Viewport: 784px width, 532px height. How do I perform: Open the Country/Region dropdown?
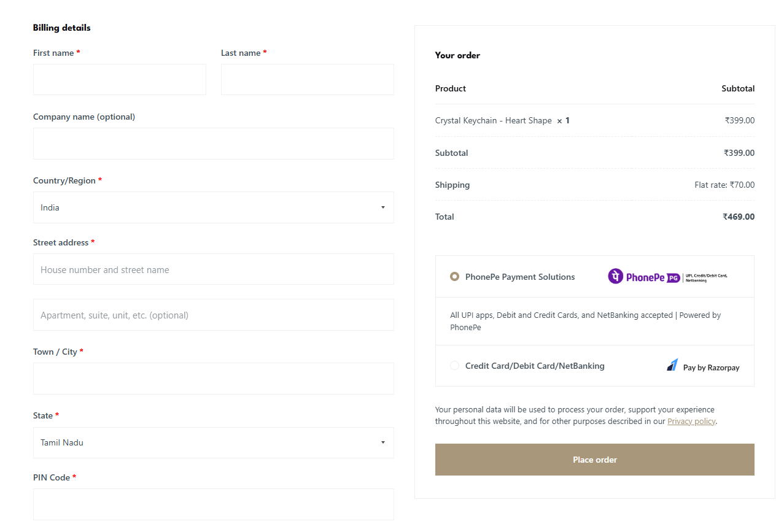click(213, 207)
